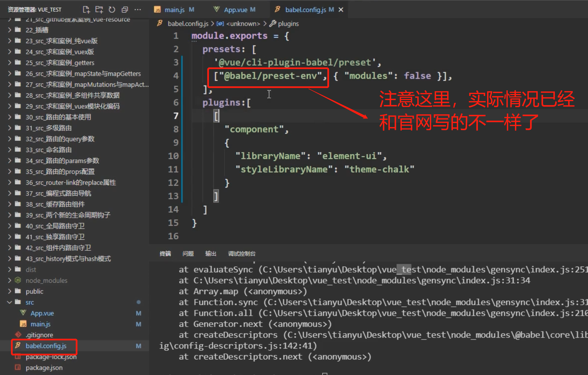Expand the dist folder chevron
This screenshot has width=588, height=375.
(10, 270)
